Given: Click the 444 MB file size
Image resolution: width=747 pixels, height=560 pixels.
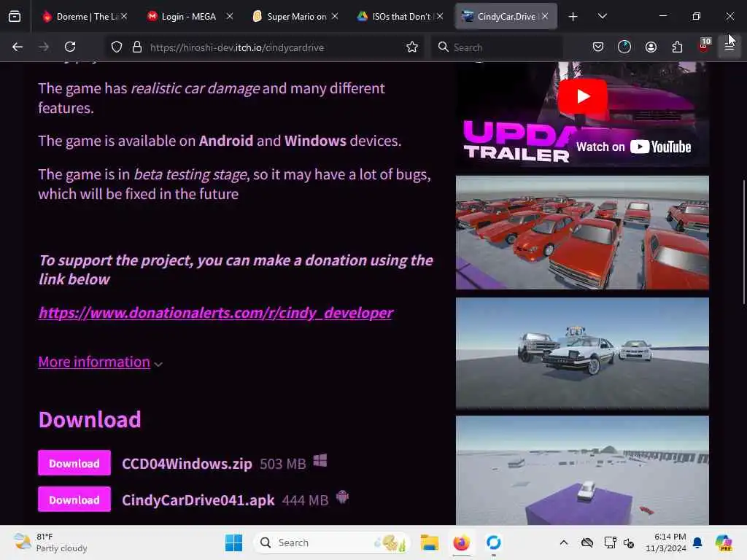Looking at the screenshot, I should (x=305, y=500).
